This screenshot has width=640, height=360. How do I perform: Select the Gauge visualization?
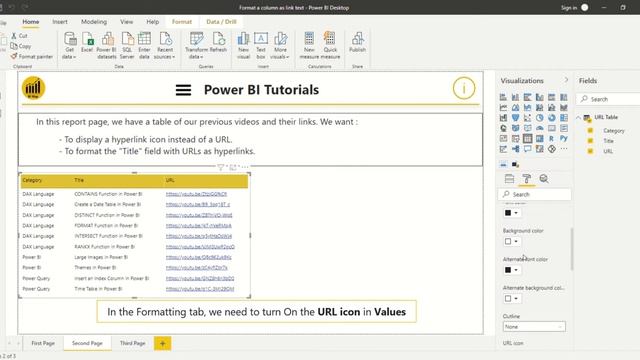540,128
